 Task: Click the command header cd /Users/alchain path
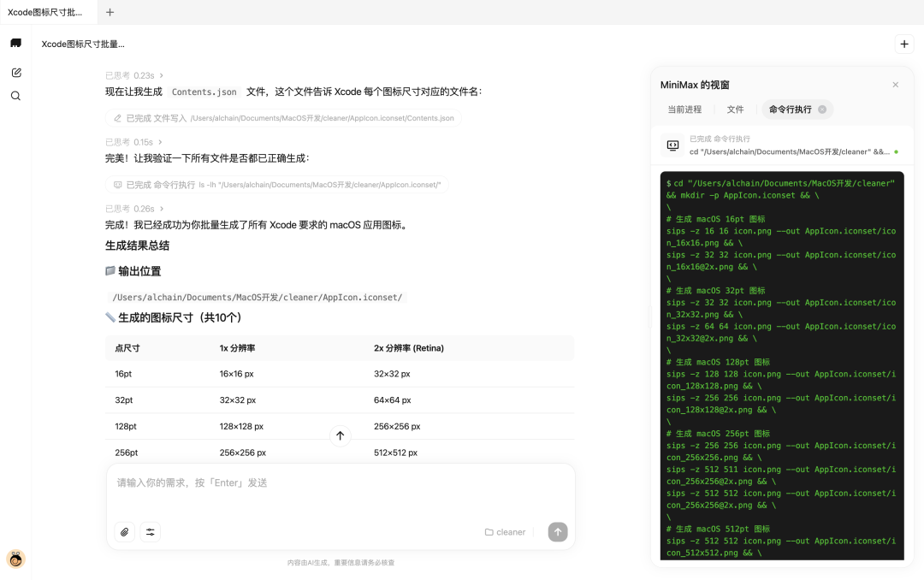790,152
